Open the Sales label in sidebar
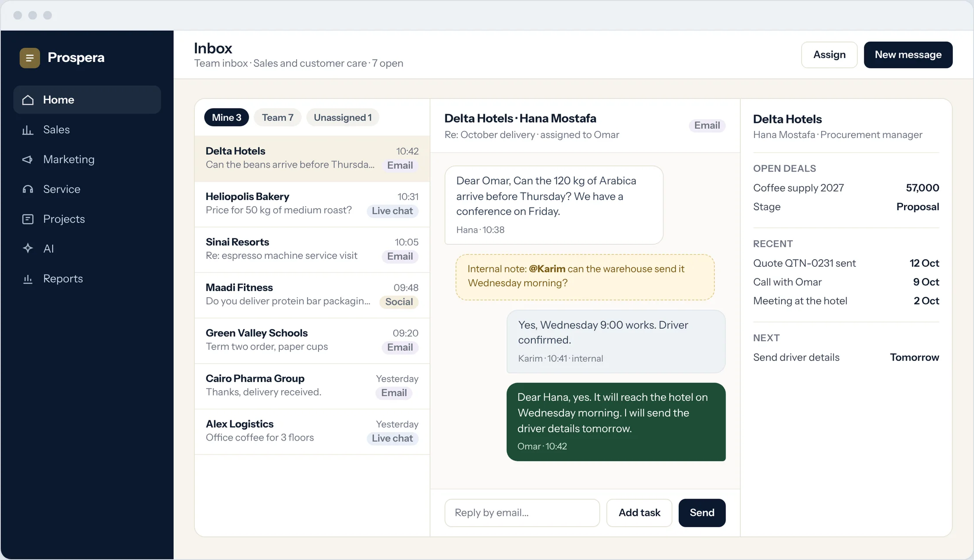This screenshot has height=560, width=974. click(56, 130)
